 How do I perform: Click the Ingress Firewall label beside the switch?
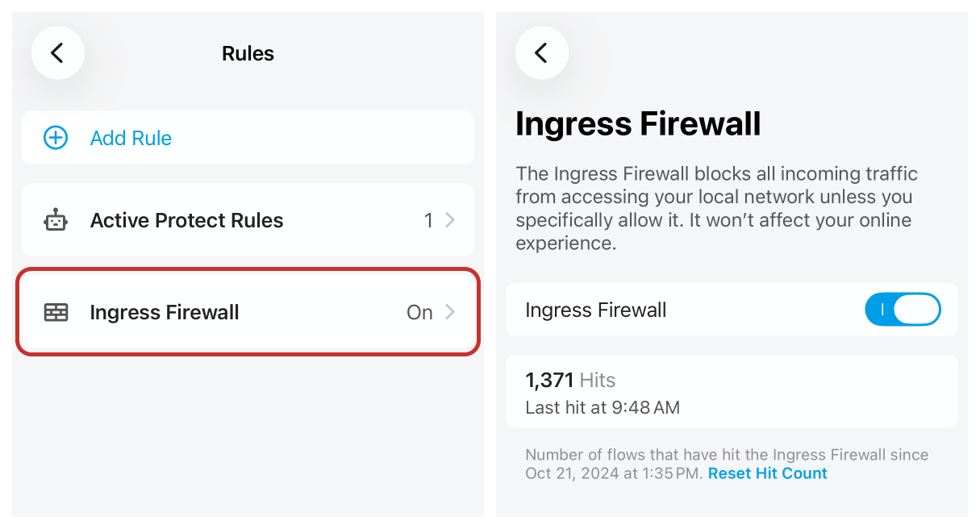click(x=595, y=310)
